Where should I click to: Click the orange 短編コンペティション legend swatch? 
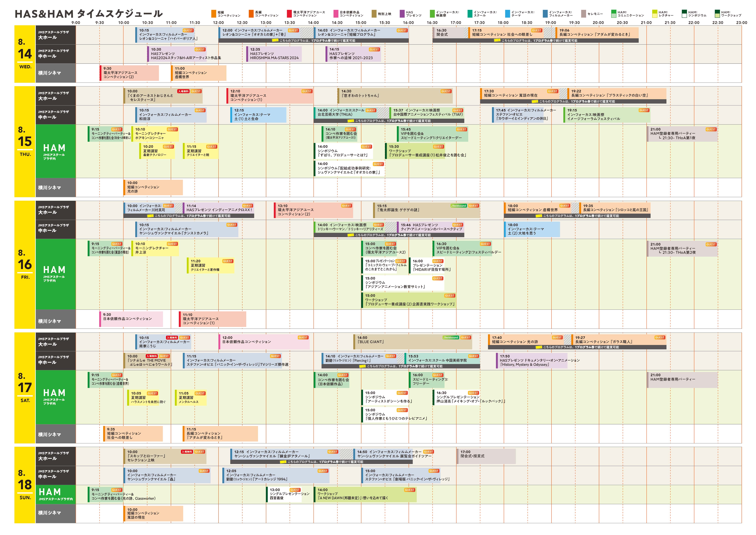pos(214,14)
